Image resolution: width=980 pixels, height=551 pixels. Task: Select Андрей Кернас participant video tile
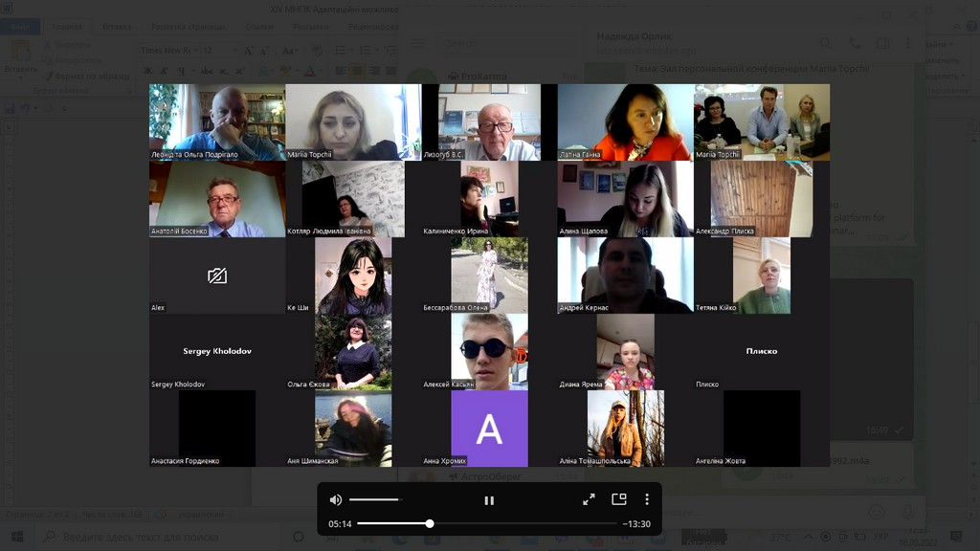point(625,275)
